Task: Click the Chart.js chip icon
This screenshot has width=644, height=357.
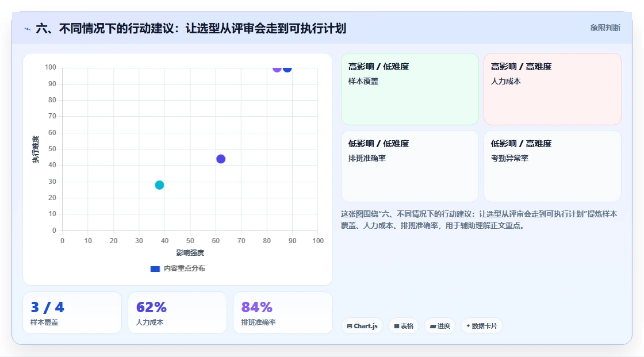Action: point(350,326)
